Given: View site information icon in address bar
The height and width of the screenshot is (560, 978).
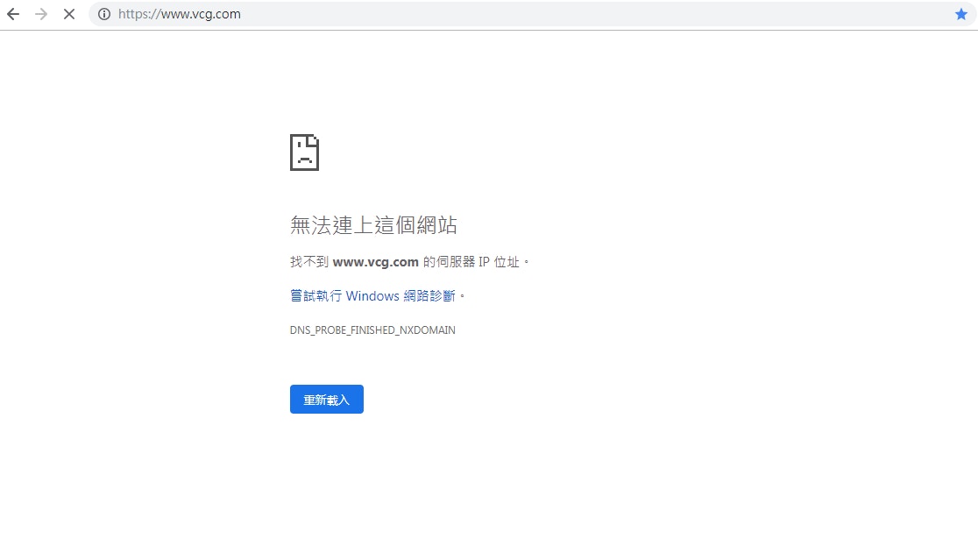Looking at the screenshot, I should coord(104,14).
